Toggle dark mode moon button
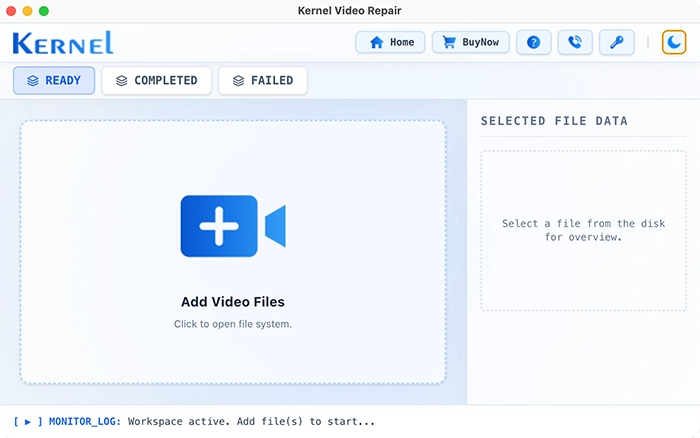700x438 pixels. point(674,42)
